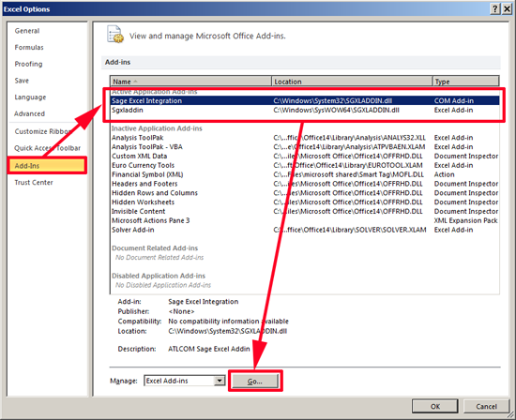516x420 pixels.
Task: Select Financial Symbol (XML) row
Action: [x=305, y=174]
